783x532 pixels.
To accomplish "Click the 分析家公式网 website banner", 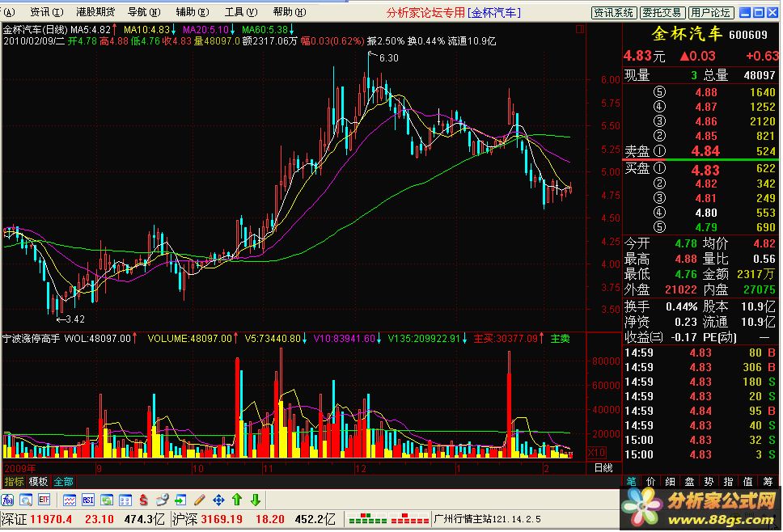I will tap(701, 508).
